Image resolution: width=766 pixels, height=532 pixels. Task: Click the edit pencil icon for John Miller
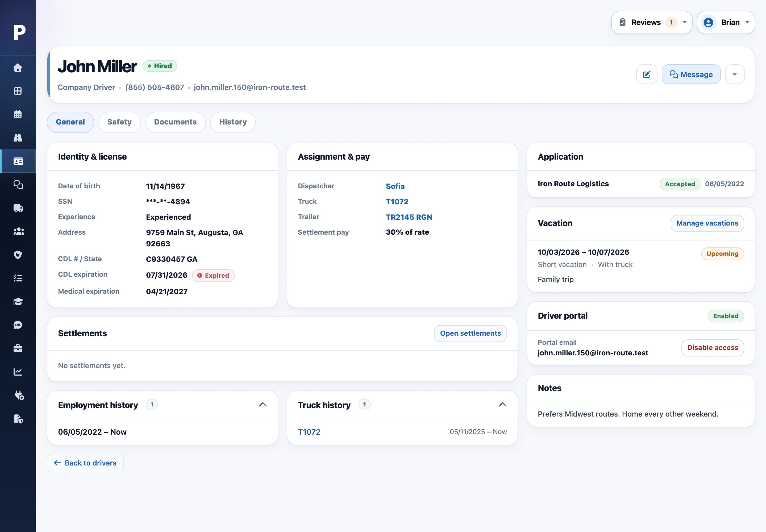point(647,74)
